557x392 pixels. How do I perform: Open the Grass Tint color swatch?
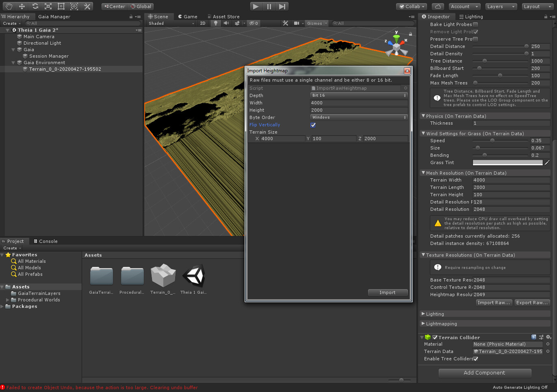point(507,162)
